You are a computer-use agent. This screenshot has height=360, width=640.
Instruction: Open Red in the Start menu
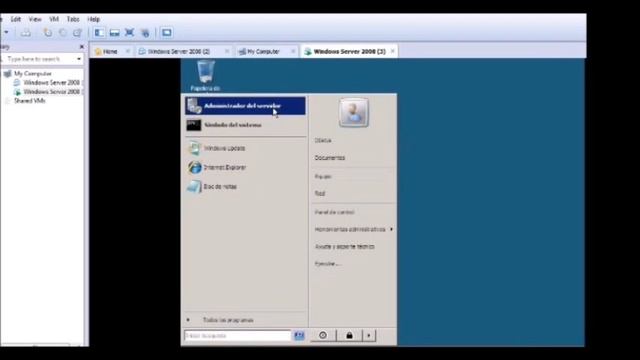320,193
